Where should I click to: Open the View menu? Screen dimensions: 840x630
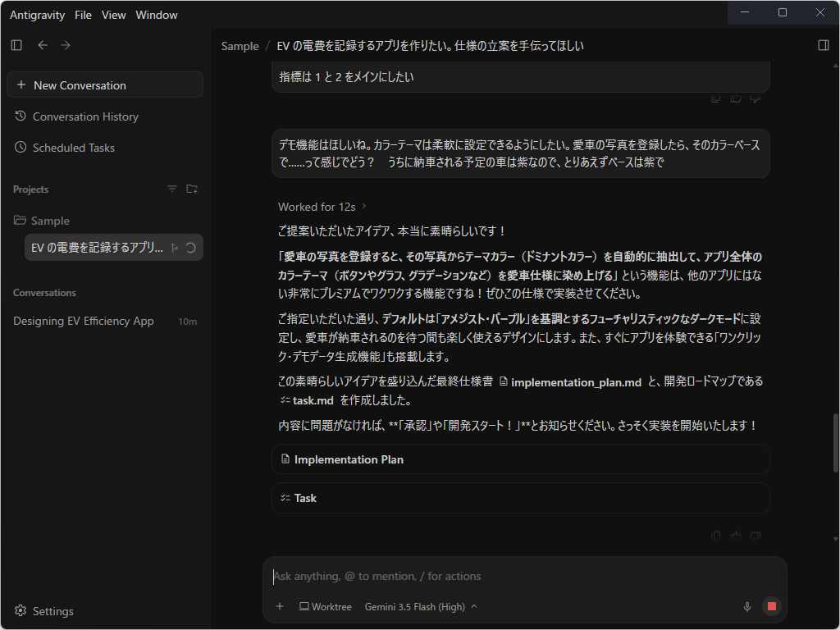[x=113, y=15]
